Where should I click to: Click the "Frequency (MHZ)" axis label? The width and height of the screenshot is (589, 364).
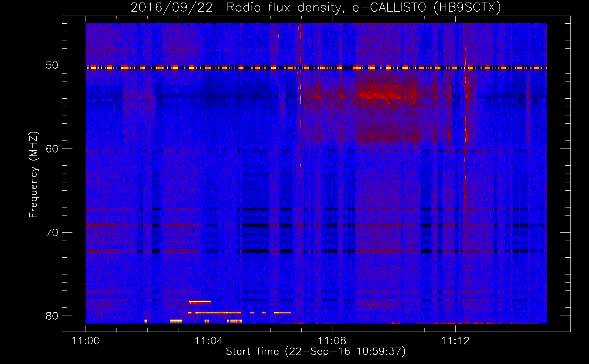click(33, 175)
